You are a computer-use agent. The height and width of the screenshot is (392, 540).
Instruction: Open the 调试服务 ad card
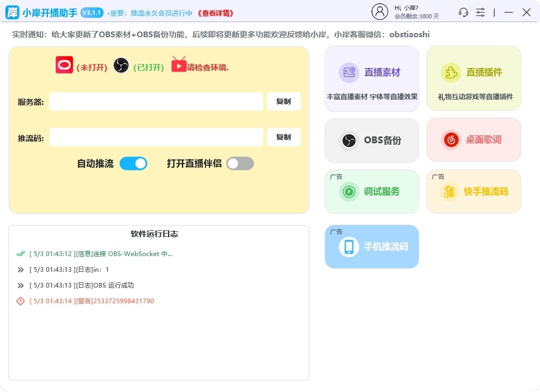(x=372, y=192)
